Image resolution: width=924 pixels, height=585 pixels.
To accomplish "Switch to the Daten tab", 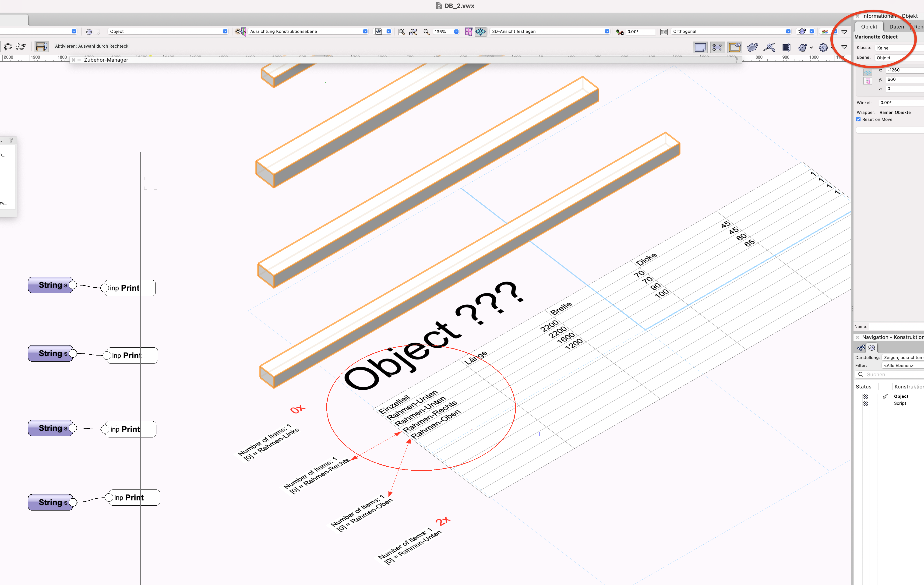I will coord(896,26).
